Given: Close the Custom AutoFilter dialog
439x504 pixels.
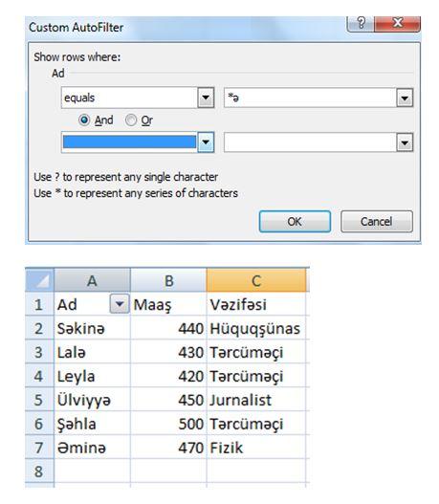Looking at the screenshot, I should 397,23.
